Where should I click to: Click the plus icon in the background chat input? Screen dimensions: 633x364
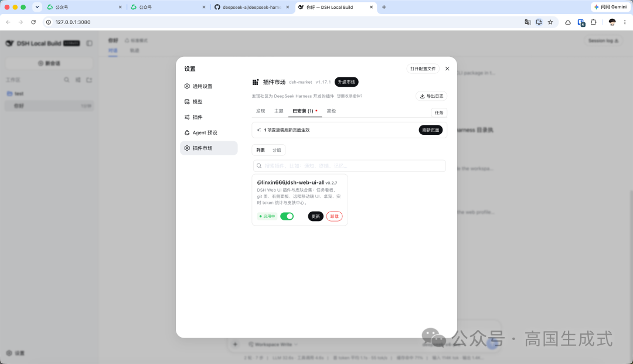235,344
